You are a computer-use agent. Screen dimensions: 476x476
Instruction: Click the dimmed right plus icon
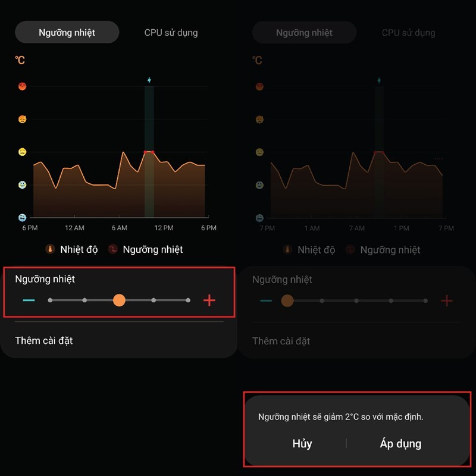click(447, 301)
